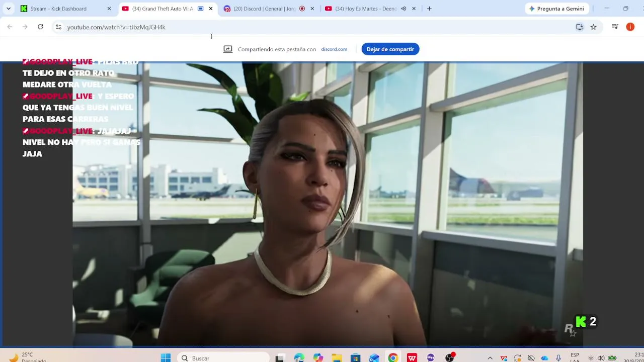Switch to the Discord General tab
This screenshot has width=644, height=362.
(270, 9)
